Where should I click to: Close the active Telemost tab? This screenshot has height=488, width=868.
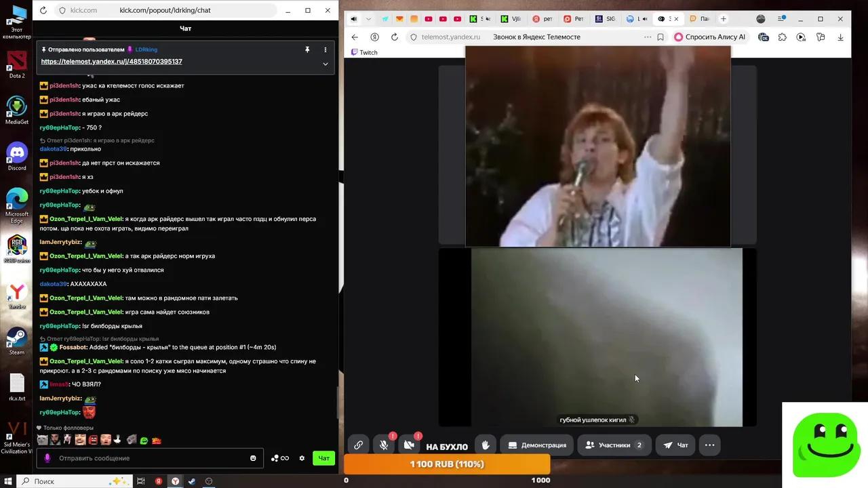click(675, 19)
